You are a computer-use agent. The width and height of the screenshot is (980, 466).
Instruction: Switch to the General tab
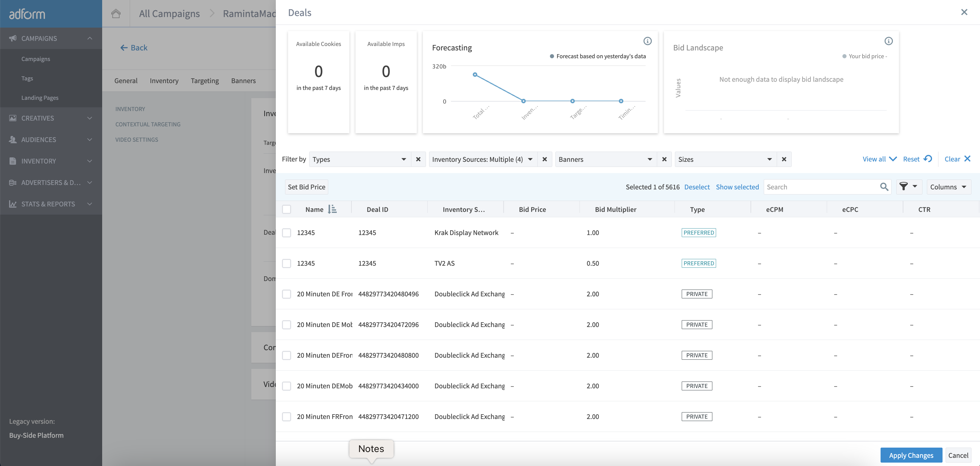126,80
